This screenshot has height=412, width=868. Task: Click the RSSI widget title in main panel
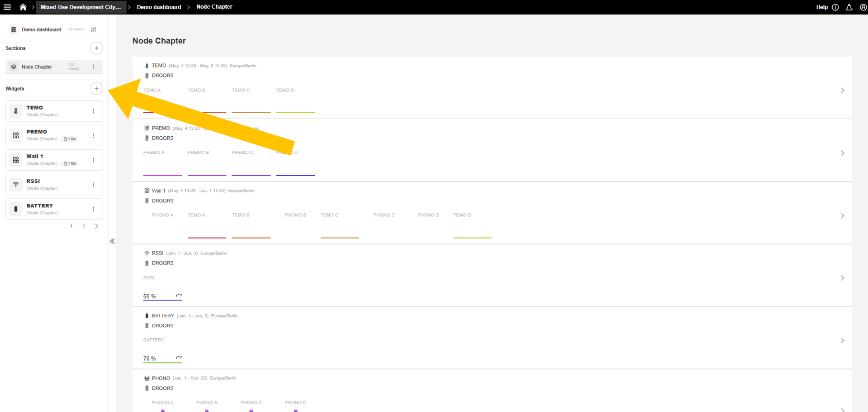point(157,253)
